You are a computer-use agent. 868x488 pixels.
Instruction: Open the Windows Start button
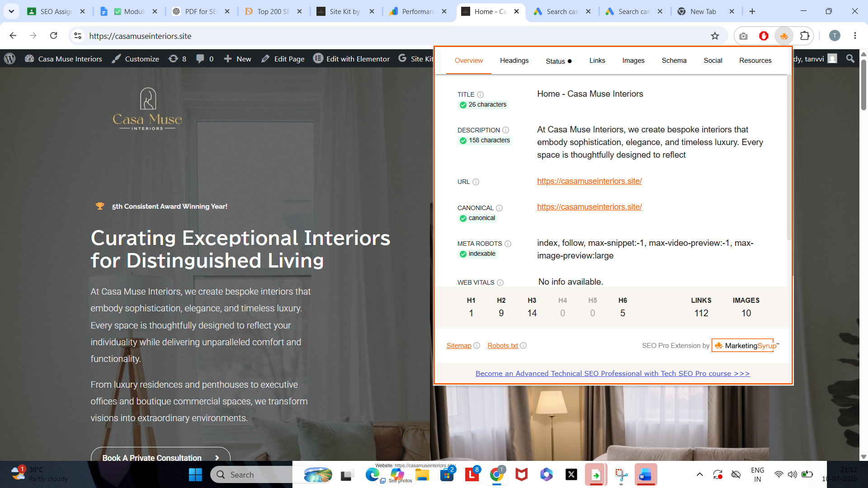click(195, 474)
